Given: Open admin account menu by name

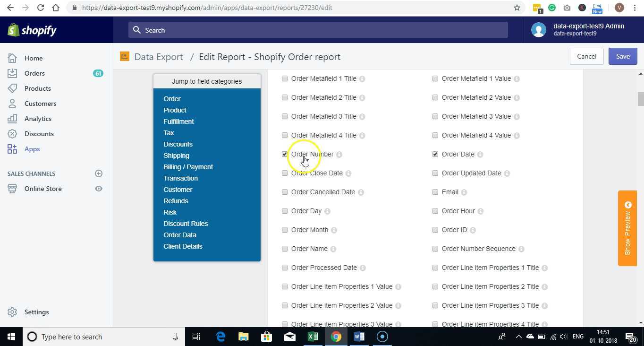Looking at the screenshot, I should click(589, 26).
